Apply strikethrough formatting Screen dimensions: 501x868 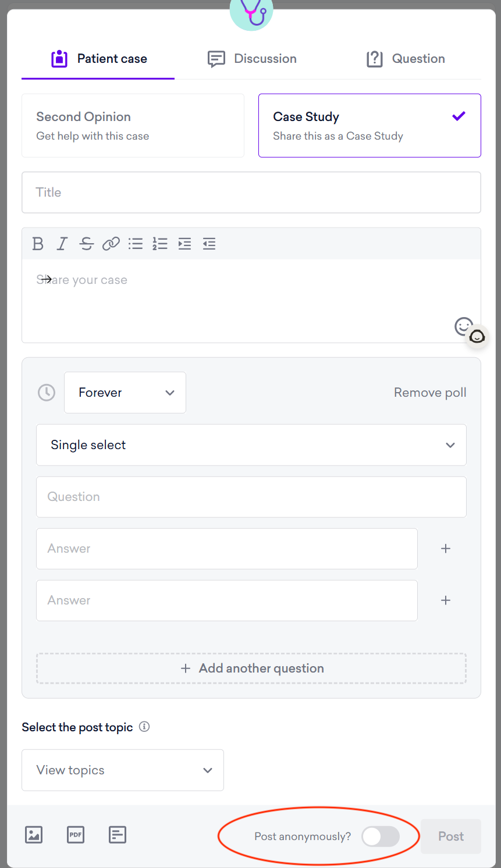point(87,244)
